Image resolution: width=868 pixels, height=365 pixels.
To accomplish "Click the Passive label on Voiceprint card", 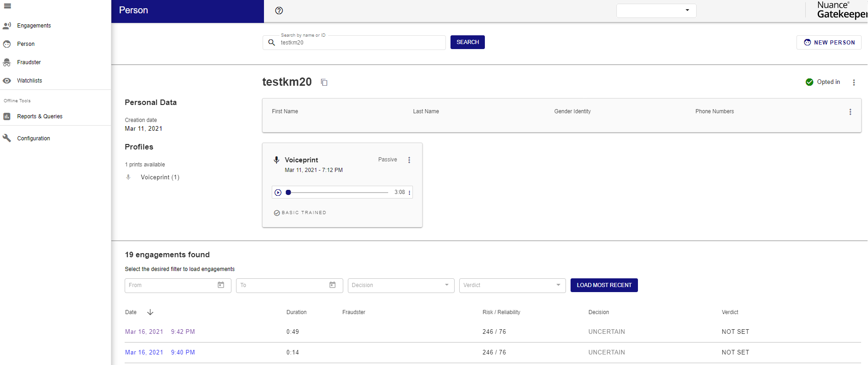I will tap(388, 160).
